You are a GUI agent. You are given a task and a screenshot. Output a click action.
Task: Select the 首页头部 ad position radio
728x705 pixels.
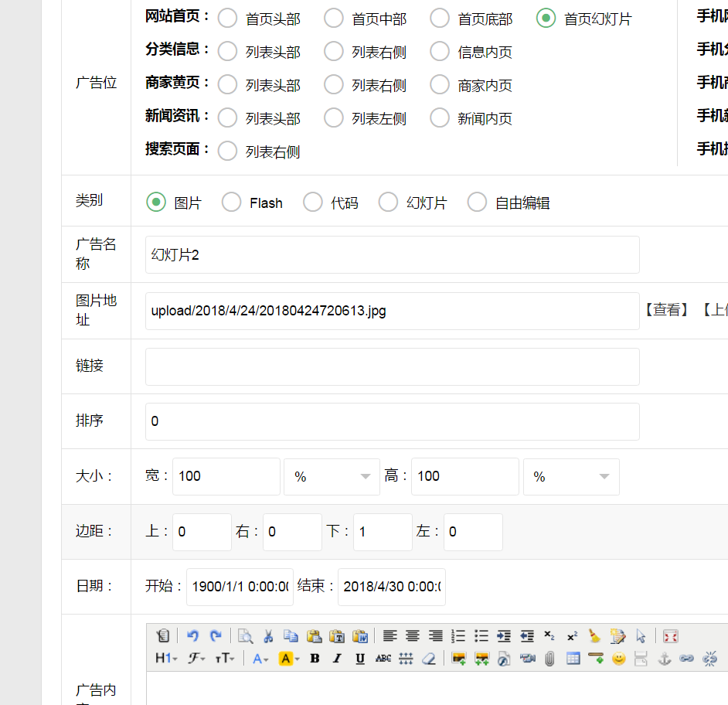click(x=227, y=19)
